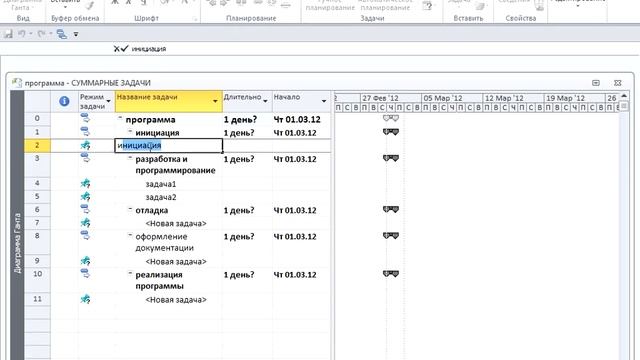Select row header number 0

(37, 118)
